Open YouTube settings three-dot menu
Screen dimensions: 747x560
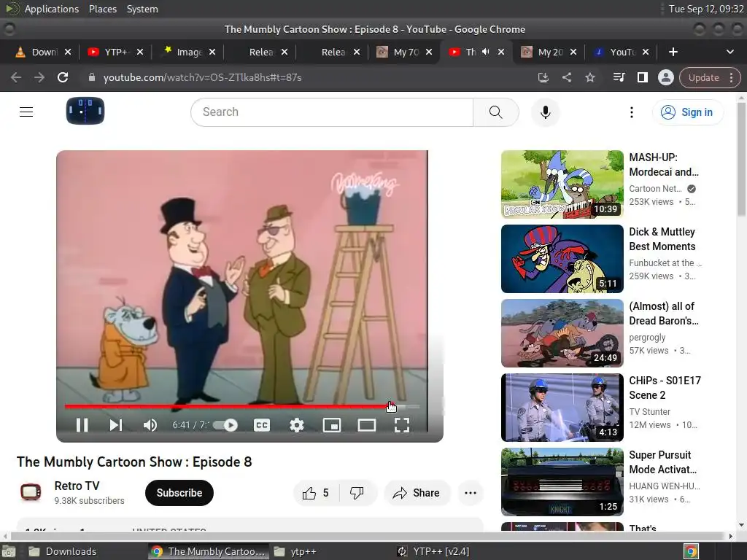632,112
